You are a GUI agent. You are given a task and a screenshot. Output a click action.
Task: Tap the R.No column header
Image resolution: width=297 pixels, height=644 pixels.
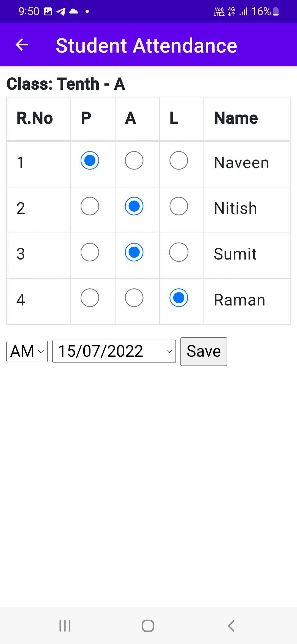click(x=35, y=118)
